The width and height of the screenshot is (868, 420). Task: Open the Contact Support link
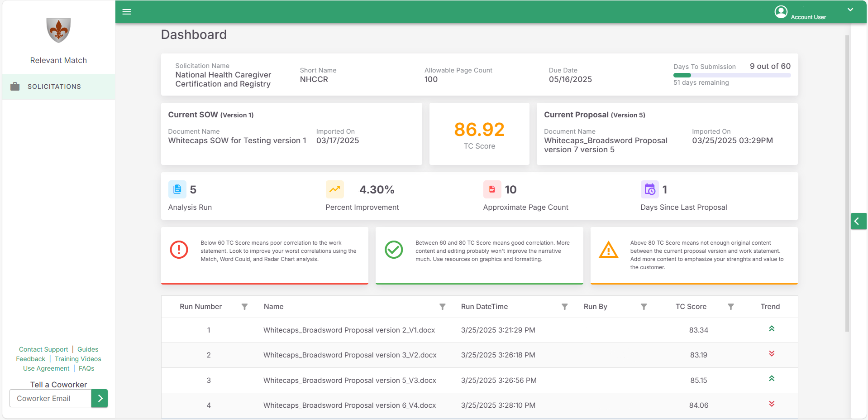pyautogui.click(x=43, y=349)
